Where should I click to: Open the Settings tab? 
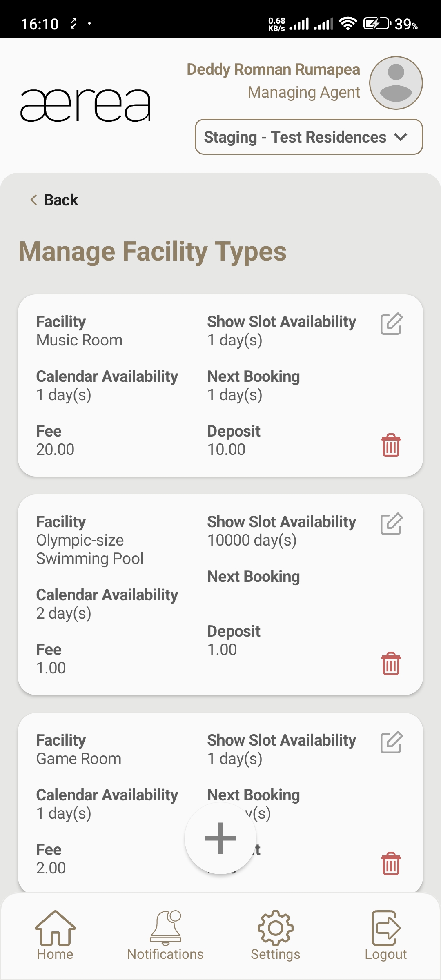coord(276,935)
